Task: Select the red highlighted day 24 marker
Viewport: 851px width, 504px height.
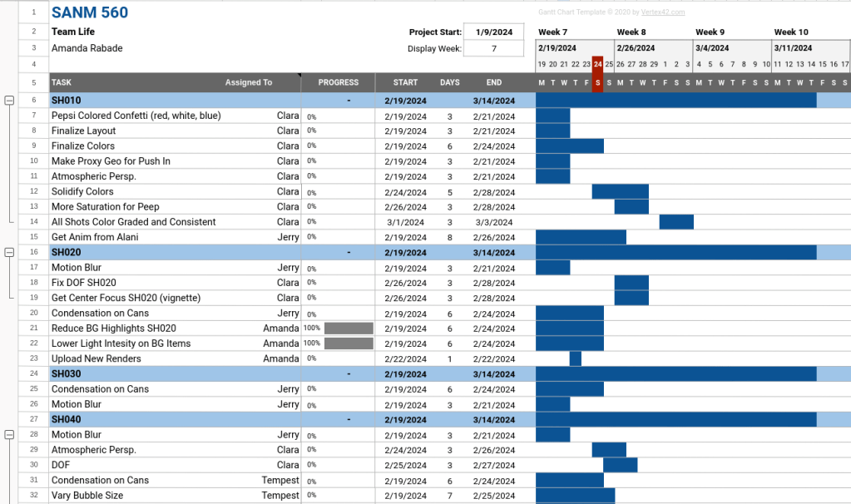Action: 597,64
